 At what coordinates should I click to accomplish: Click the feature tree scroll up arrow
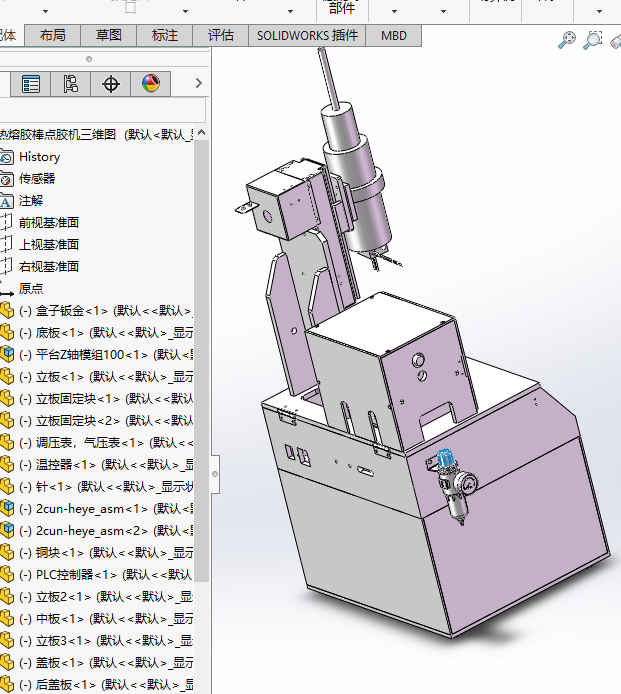tap(201, 132)
